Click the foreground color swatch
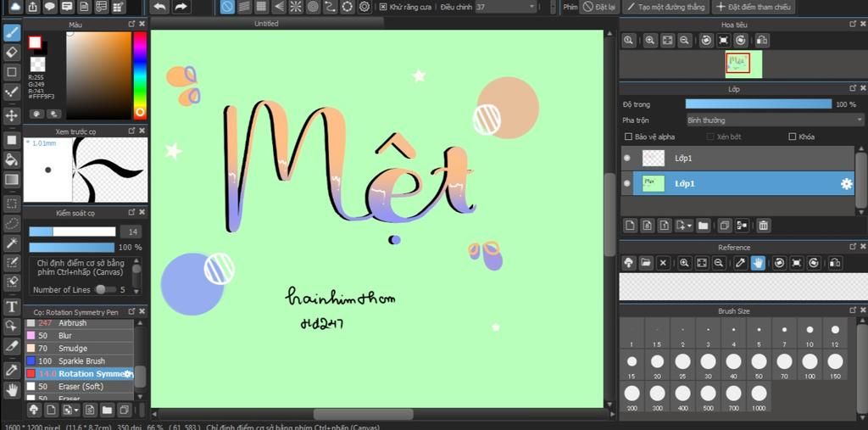This screenshot has height=430, width=868. pyautogui.click(x=35, y=42)
